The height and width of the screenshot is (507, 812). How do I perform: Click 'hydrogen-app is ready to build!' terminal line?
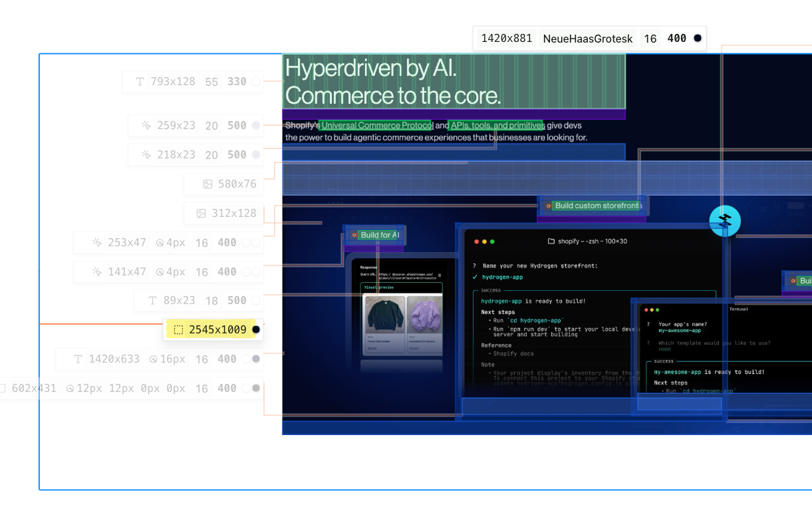(x=533, y=301)
